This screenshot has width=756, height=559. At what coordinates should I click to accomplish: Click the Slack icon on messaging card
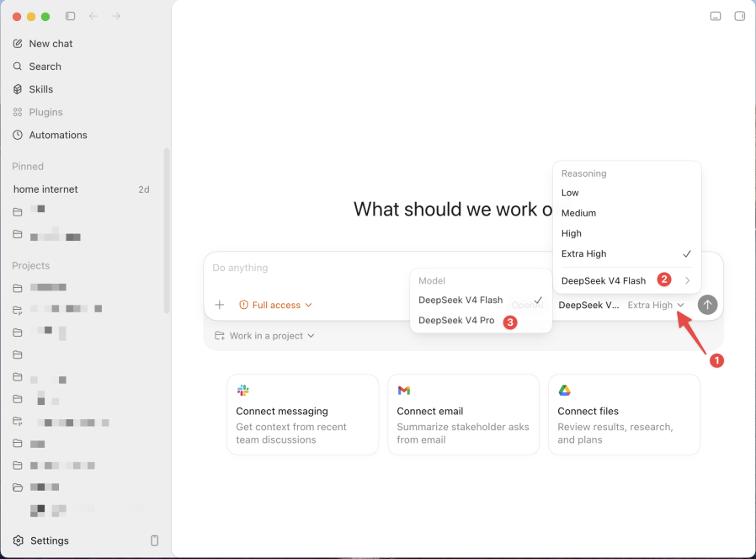[243, 390]
